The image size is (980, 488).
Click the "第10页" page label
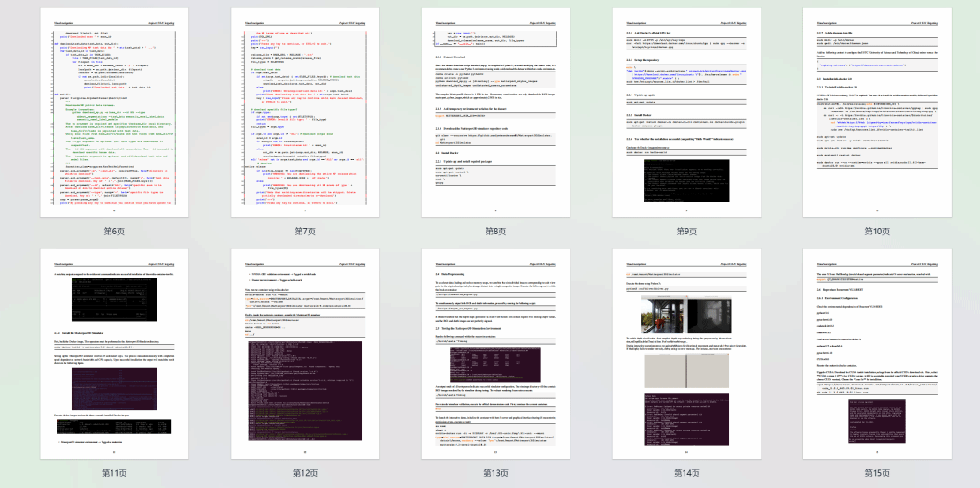click(877, 231)
